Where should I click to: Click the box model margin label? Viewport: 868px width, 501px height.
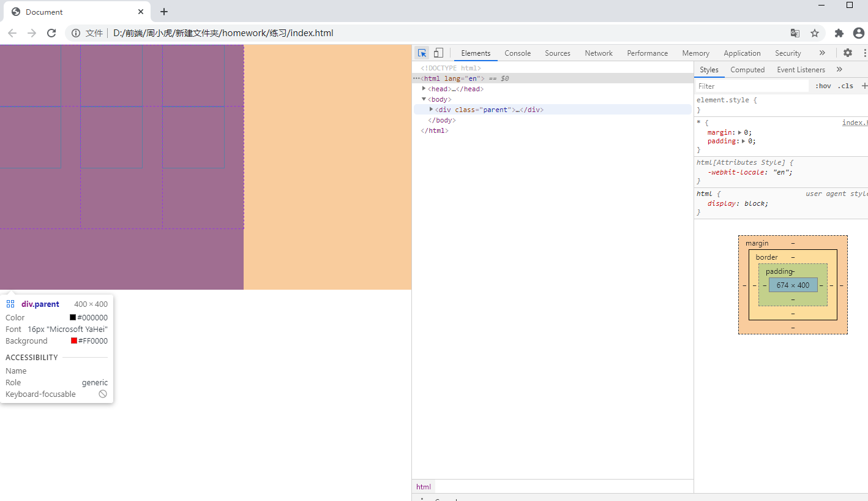pos(757,243)
